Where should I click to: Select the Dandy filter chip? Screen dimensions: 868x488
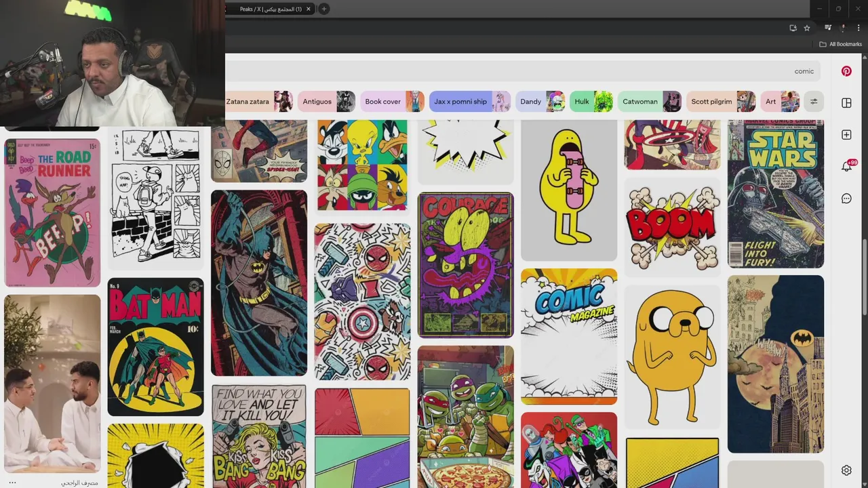540,102
